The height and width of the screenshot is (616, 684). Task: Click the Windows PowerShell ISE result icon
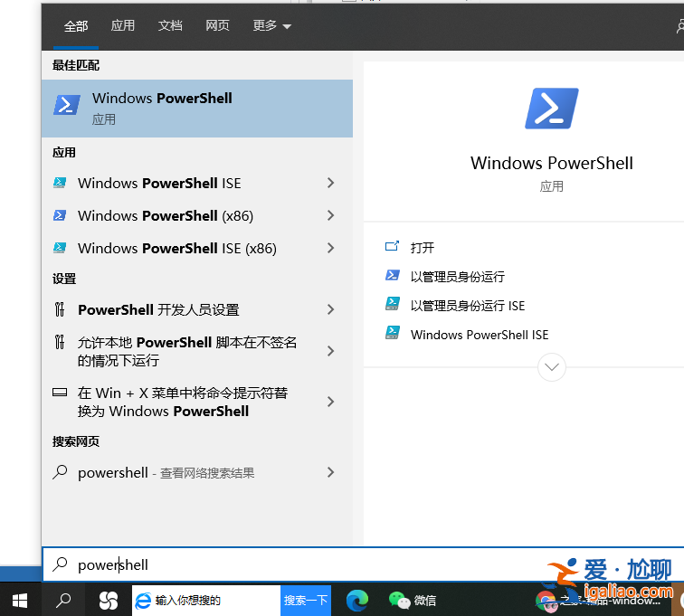60,183
